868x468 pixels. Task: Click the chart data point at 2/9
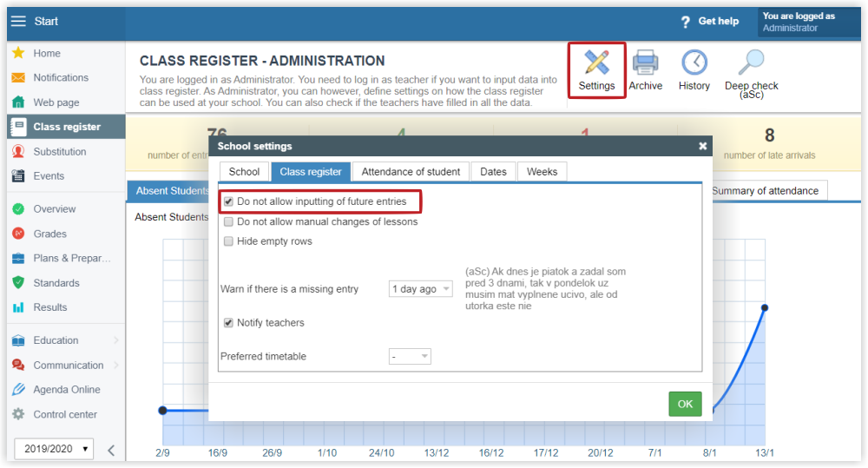(162, 411)
